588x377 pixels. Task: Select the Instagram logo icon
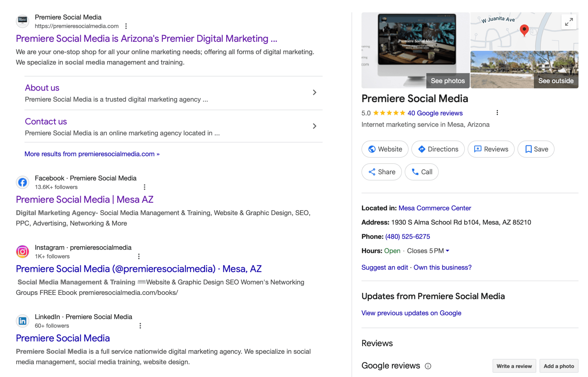[22, 251]
